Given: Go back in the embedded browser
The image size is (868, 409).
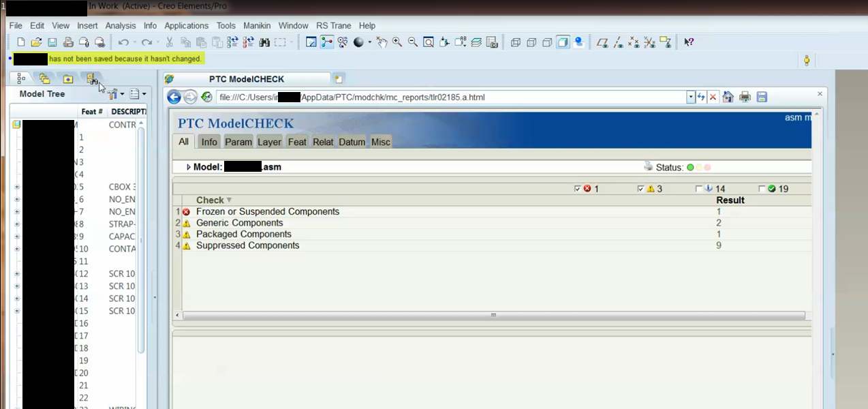Looking at the screenshot, I should [x=174, y=97].
